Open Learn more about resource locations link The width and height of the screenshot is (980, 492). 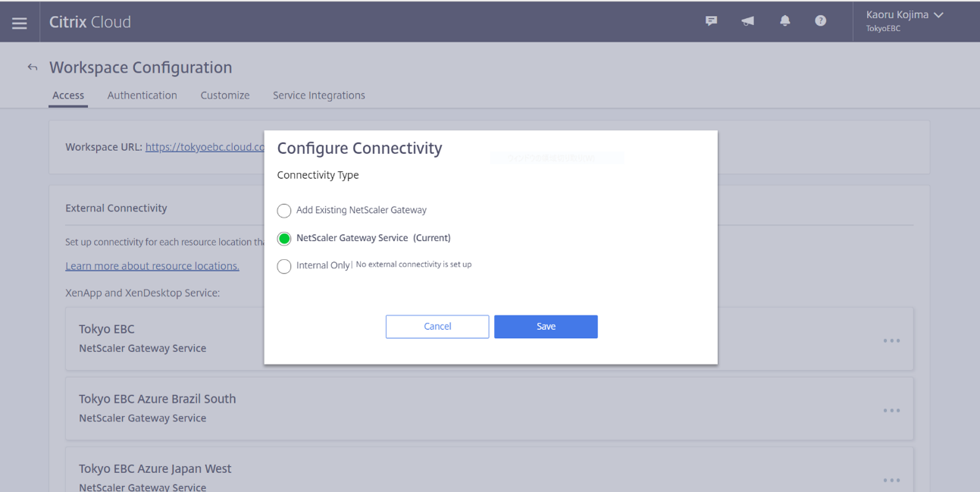[152, 266]
